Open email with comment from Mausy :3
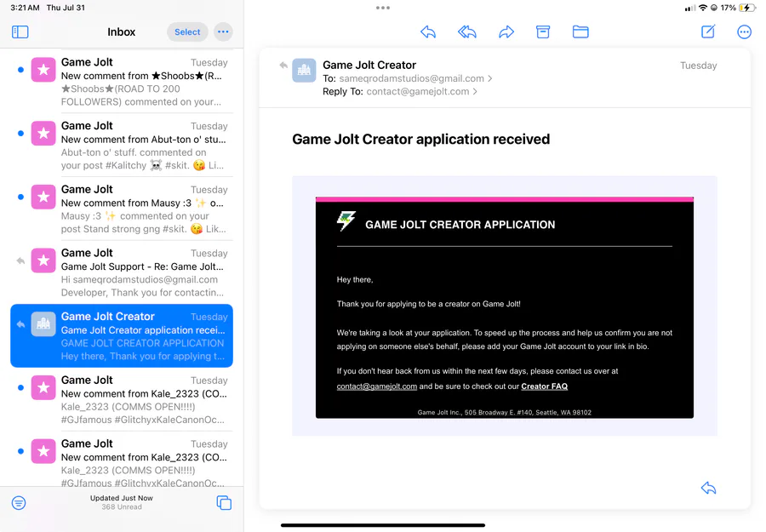 click(122, 209)
